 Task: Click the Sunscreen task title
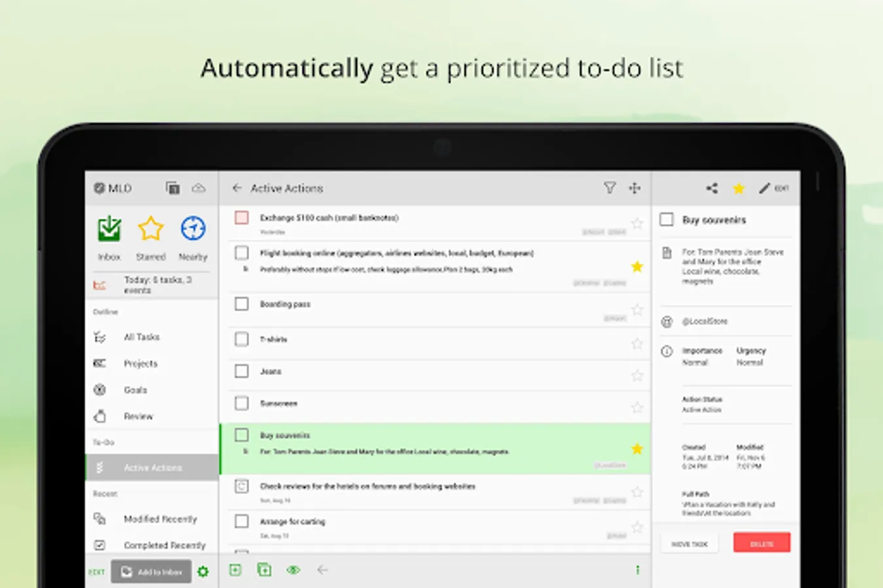coord(278,404)
